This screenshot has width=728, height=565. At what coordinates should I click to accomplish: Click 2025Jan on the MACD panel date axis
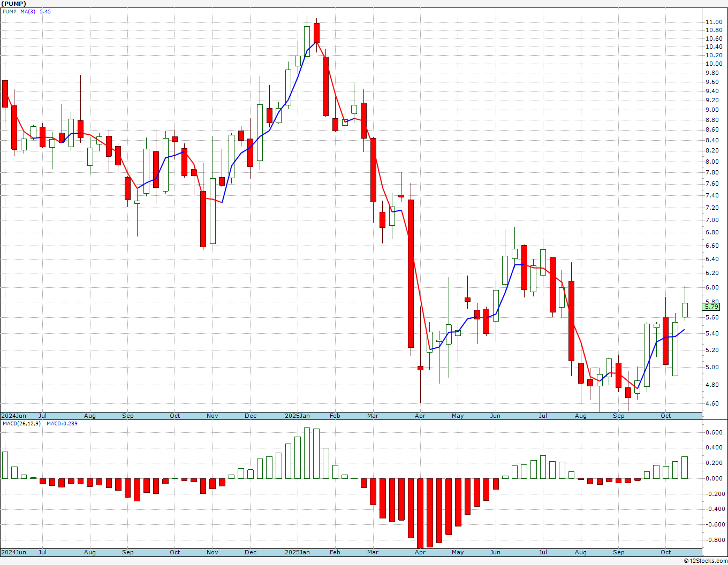pyautogui.click(x=297, y=552)
